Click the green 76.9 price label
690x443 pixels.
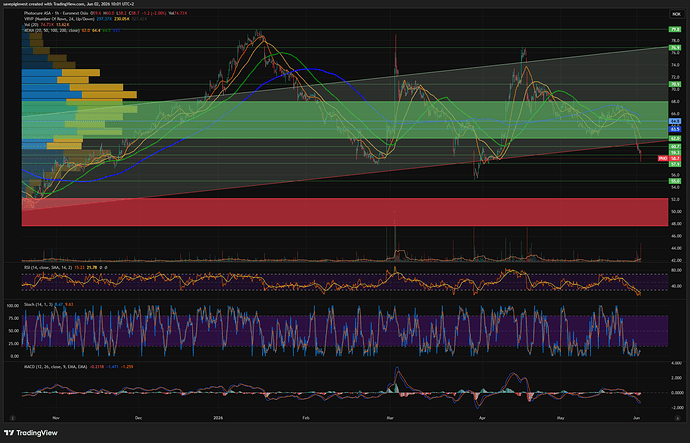pyautogui.click(x=675, y=48)
